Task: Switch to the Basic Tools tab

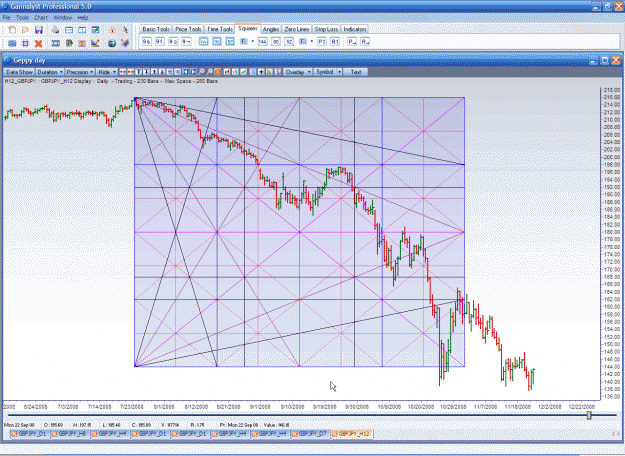Action: tap(156, 29)
